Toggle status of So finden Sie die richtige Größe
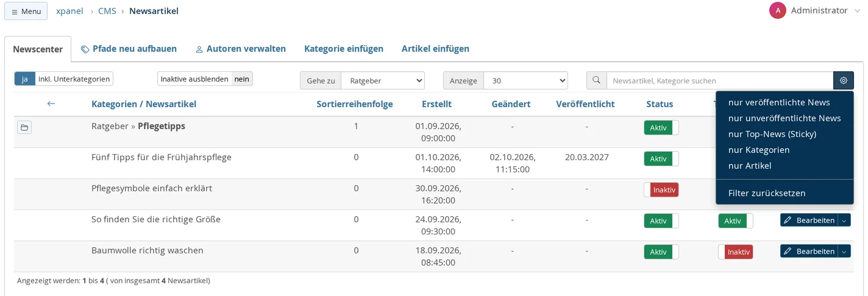868x296 pixels. pos(661,220)
